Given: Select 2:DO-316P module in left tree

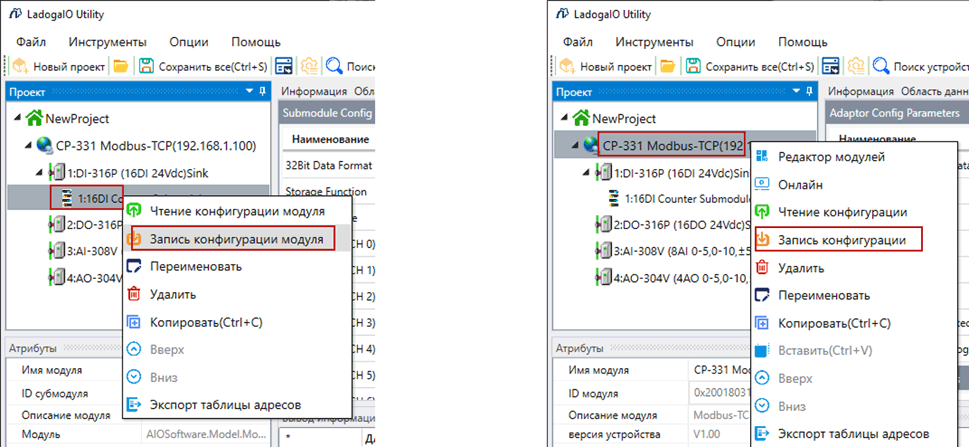Looking at the screenshot, I should coord(95,225).
